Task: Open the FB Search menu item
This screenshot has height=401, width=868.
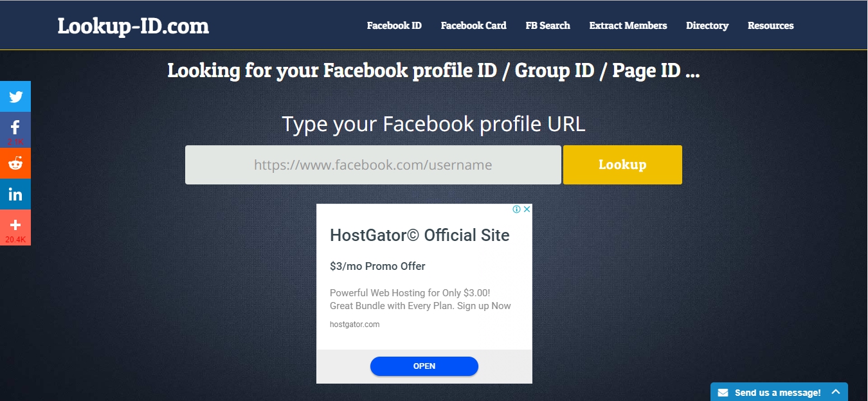Action: (548, 26)
